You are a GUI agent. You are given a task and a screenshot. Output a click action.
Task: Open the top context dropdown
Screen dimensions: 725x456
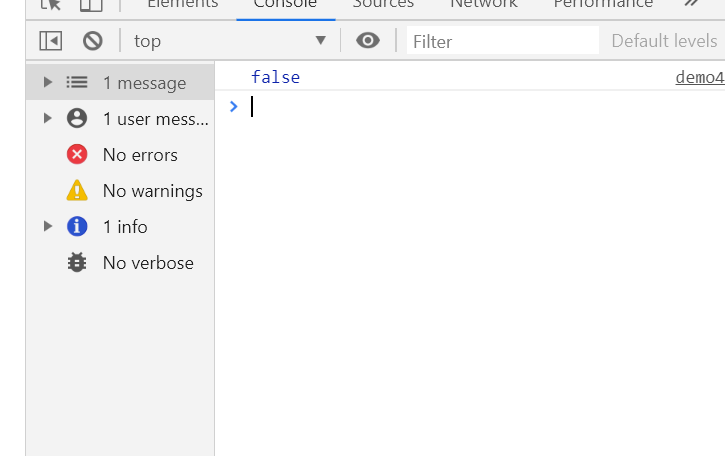pyautogui.click(x=230, y=41)
